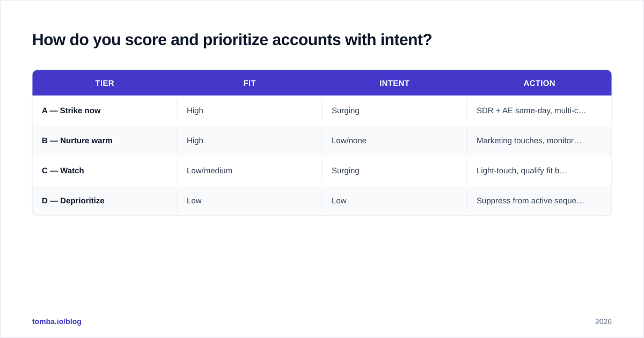Click the Low fit cell in Deprioritize row
The image size is (644, 338).
pyautogui.click(x=250, y=201)
